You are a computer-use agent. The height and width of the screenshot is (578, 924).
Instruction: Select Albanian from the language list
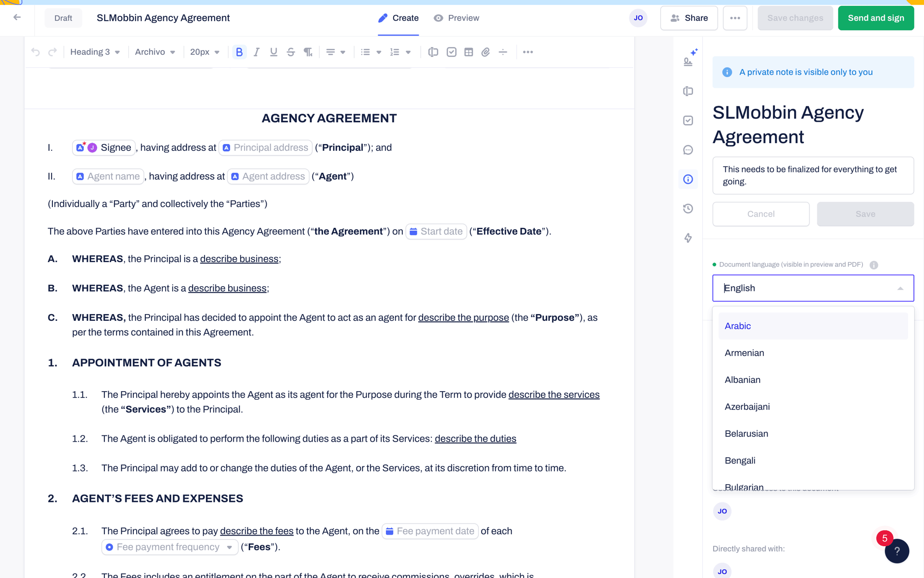(x=813, y=380)
